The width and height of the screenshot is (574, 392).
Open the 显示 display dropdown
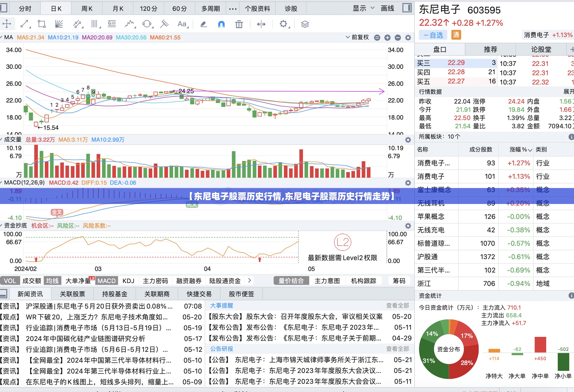(363, 8)
